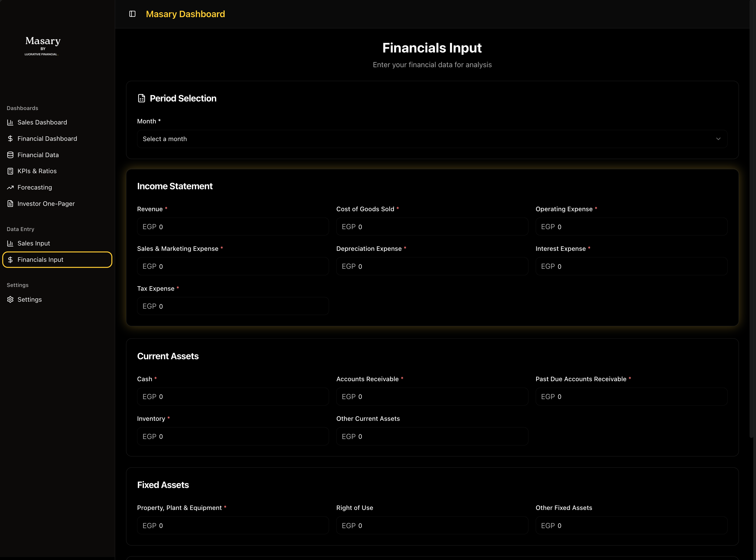Toggle the sidebar collapse icon
The image size is (756, 560).
pyautogui.click(x=132, y=14)
